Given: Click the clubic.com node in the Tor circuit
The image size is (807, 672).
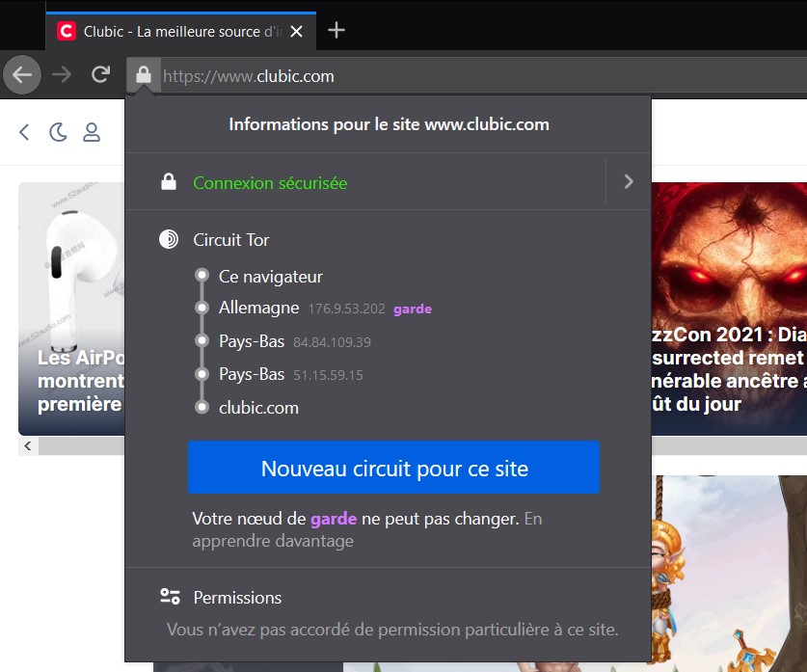Looking at the screenshot, I should 257,407.
